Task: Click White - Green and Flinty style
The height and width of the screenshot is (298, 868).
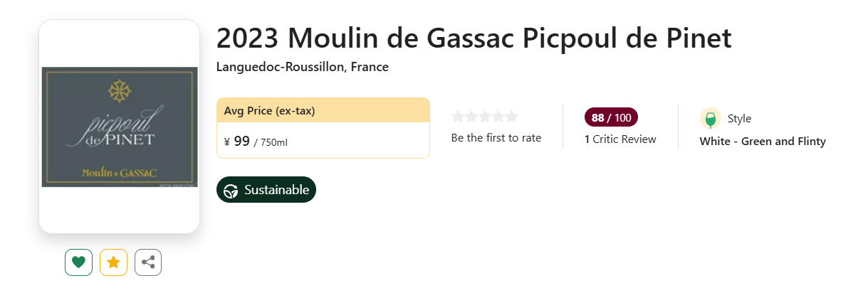Action: pos(763,142)
